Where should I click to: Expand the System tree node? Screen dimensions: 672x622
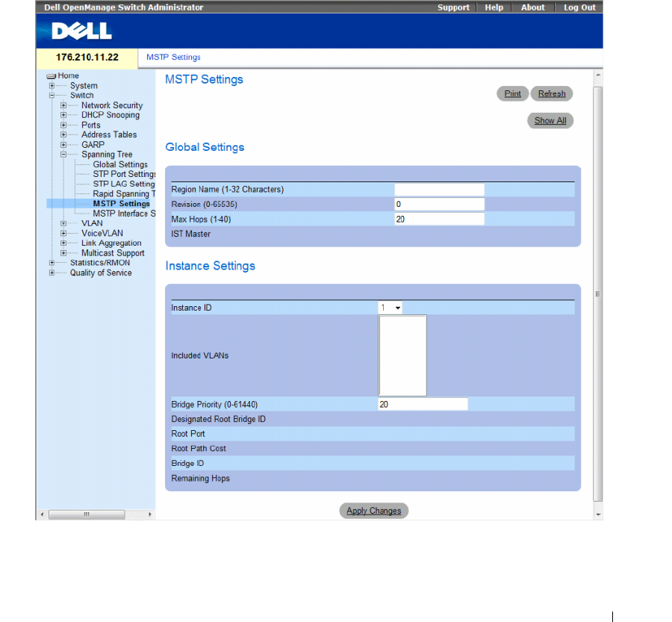coord(52,86)
